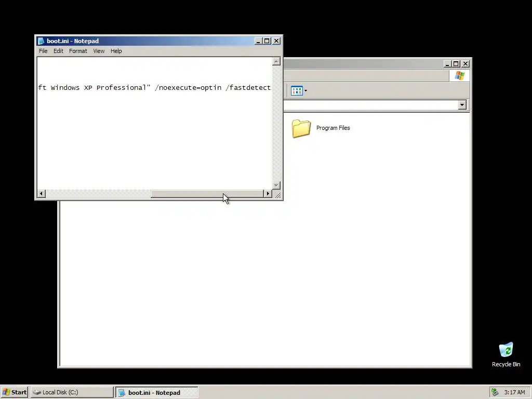The width and height of the screenshot is (532, 399).
Task: Click Notepad's horizontal scroll right arrow
Action: [268, 193]
